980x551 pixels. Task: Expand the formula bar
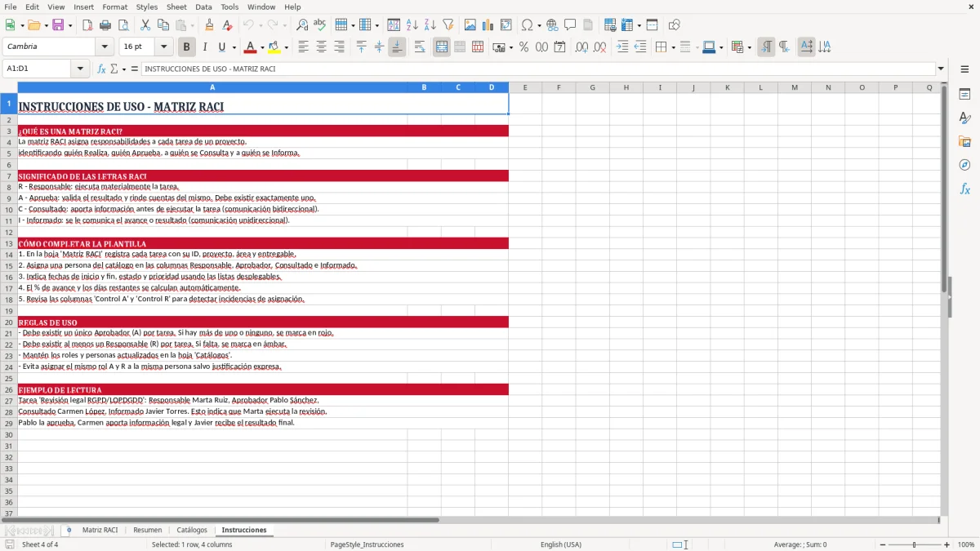pos(941,69)
